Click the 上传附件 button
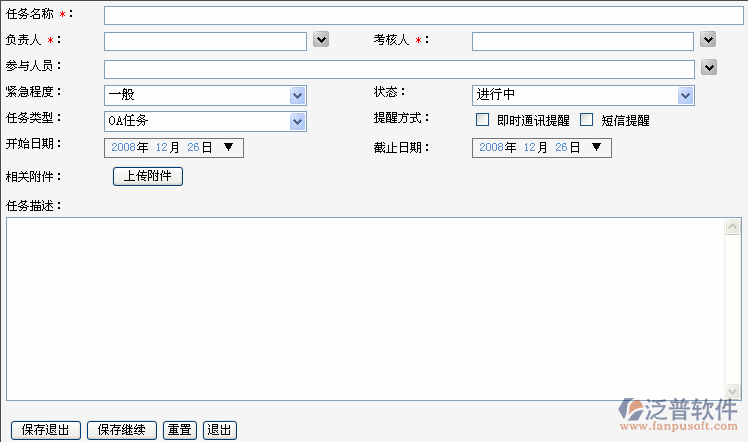This screenshot has width=748, height=442. tap(147, 176)
